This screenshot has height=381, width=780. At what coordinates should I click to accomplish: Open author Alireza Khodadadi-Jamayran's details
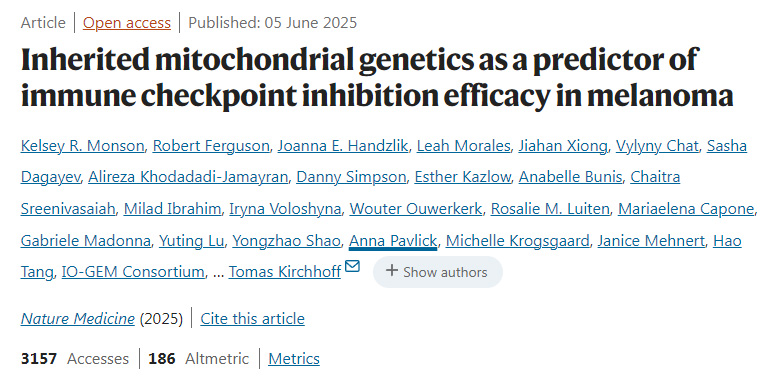coord(188,177)
